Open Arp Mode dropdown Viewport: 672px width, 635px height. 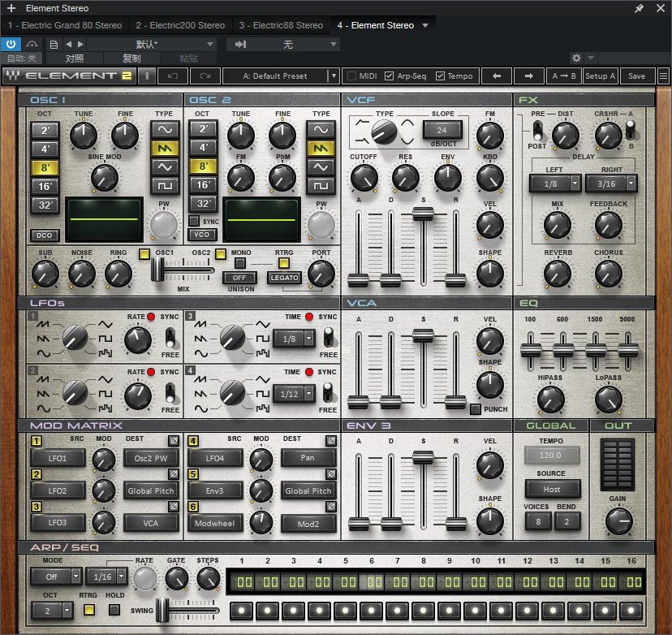click(75, 577)
